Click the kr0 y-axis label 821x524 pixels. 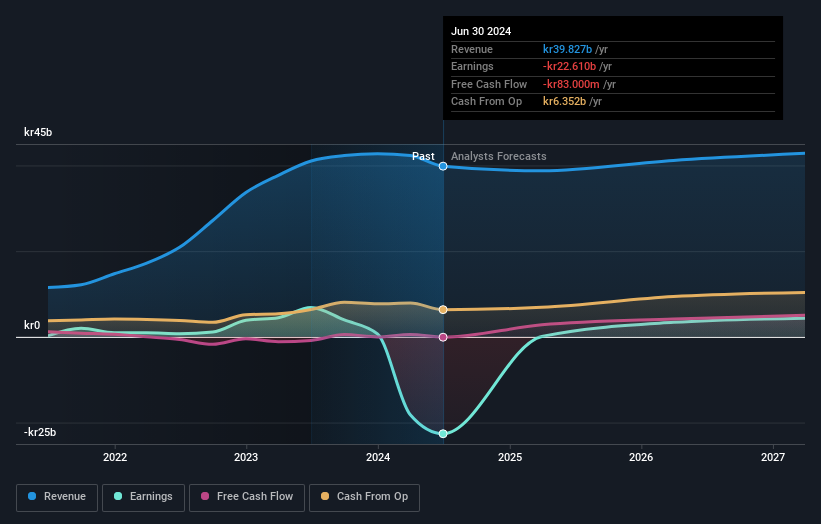pyautogui.click(x=32, y=325)
